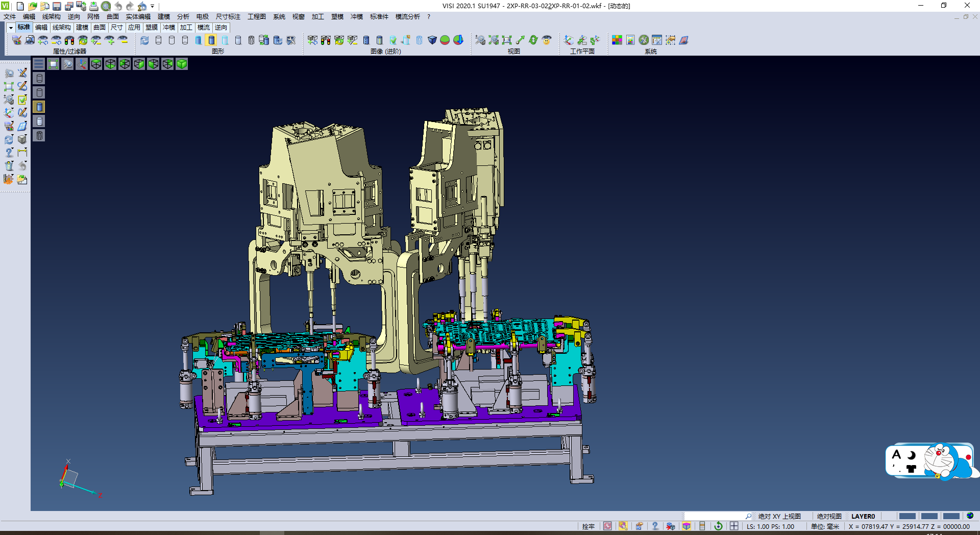Image resolution: width=980 pixels, height=535 pixels.
Task: Click the first blue color swatch in status bar
Action: [x=907, y=516]
